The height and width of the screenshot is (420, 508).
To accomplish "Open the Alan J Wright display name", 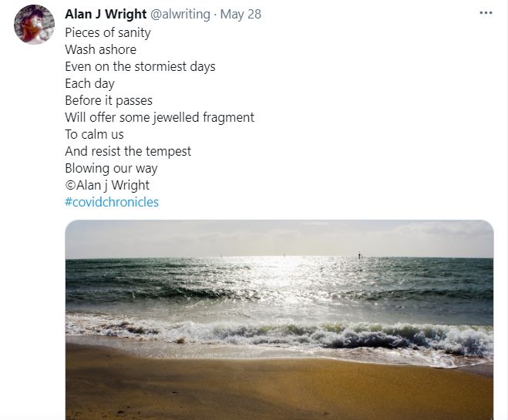I will pyautogui.click(x=106, y=15).
